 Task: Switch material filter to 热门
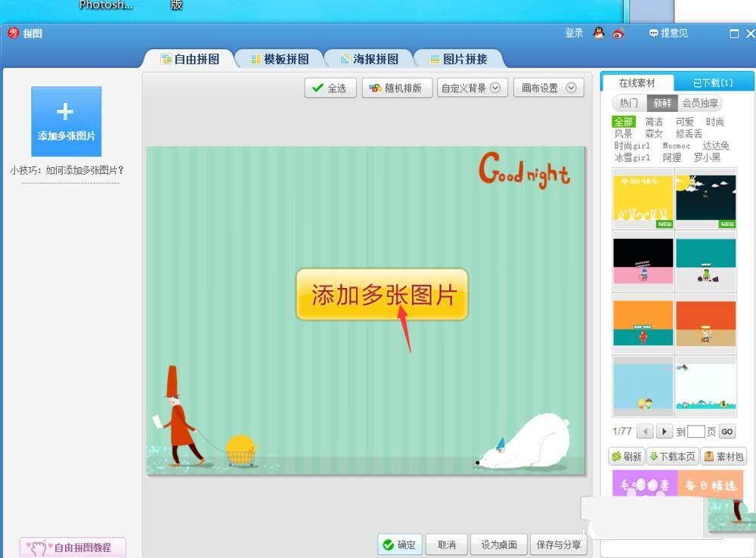tap(627, 103)
